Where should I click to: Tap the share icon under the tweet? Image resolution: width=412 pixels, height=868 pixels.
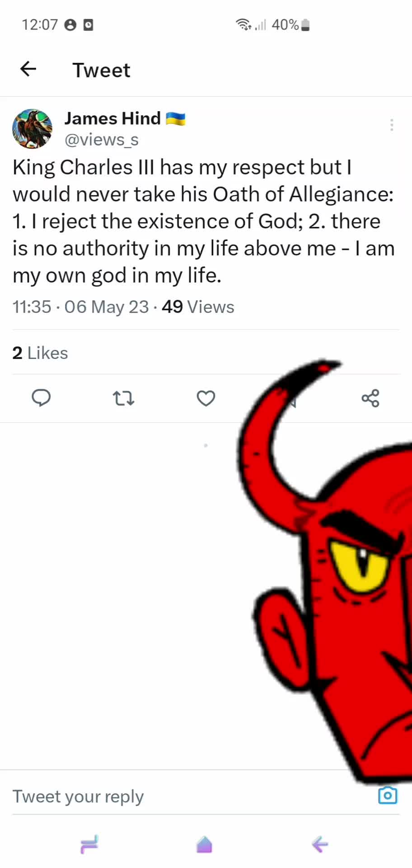(370, 398)
